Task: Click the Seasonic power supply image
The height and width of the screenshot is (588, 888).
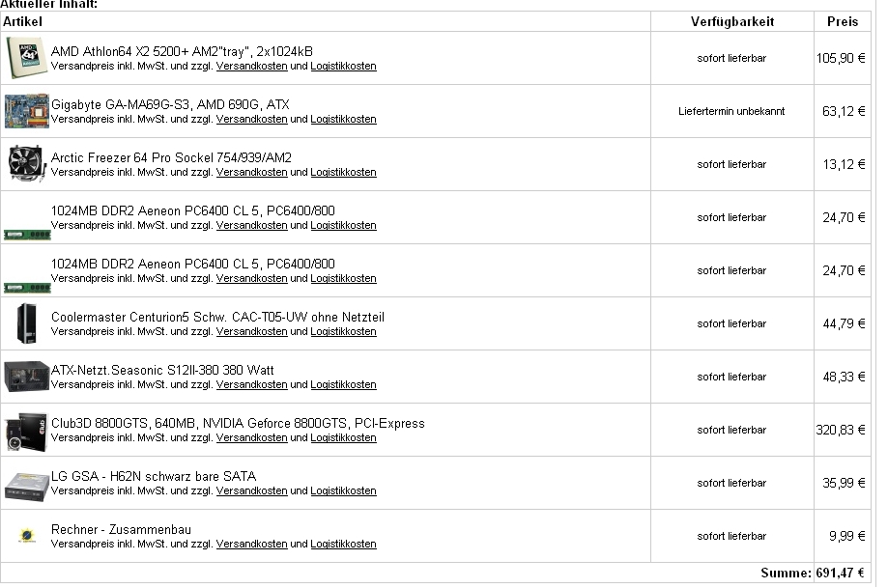Action: pyautogui.click(x=27, y=377)
